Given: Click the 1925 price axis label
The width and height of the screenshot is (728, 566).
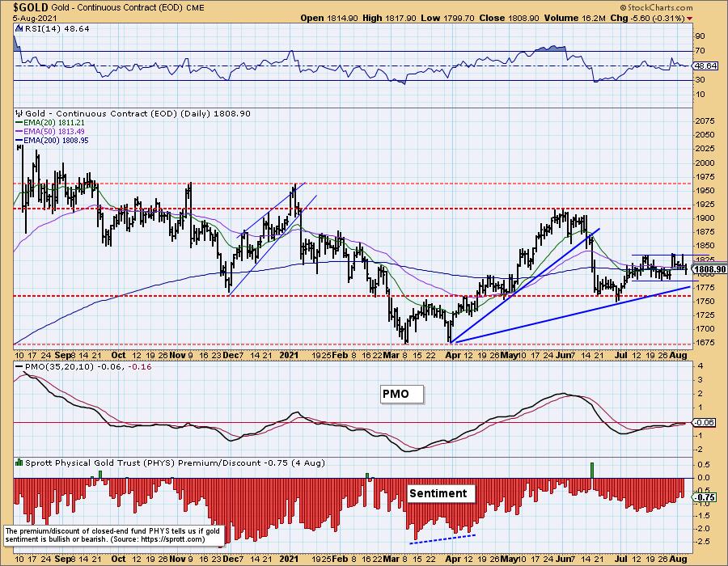Looking at the screenshot, I should click(x=705, y=204).
